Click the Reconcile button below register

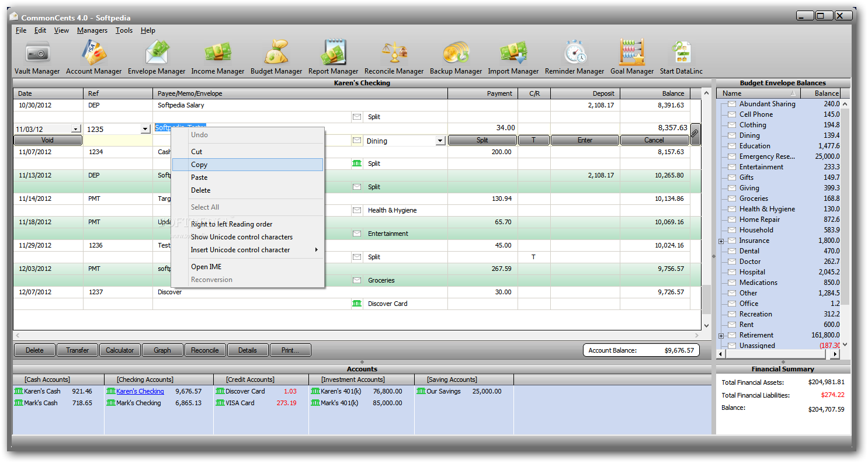[x=205, y=350]
